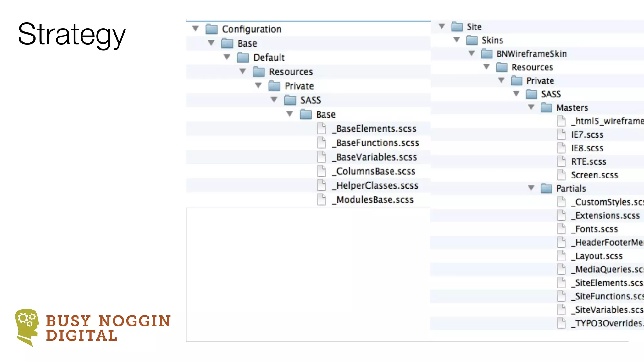Click the Configuration folder icon
Screen dimensions: 644x362
click(x=211, y=29)
